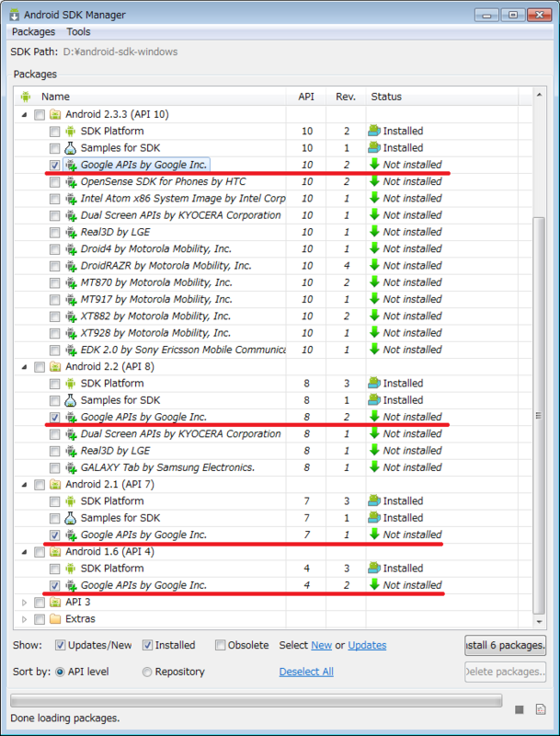The height and width of the screenshot is (736, 560).
Task: Click the addon icon beside MT870 by Motorola
Action: pyautogui.click(x=71, y=283)
